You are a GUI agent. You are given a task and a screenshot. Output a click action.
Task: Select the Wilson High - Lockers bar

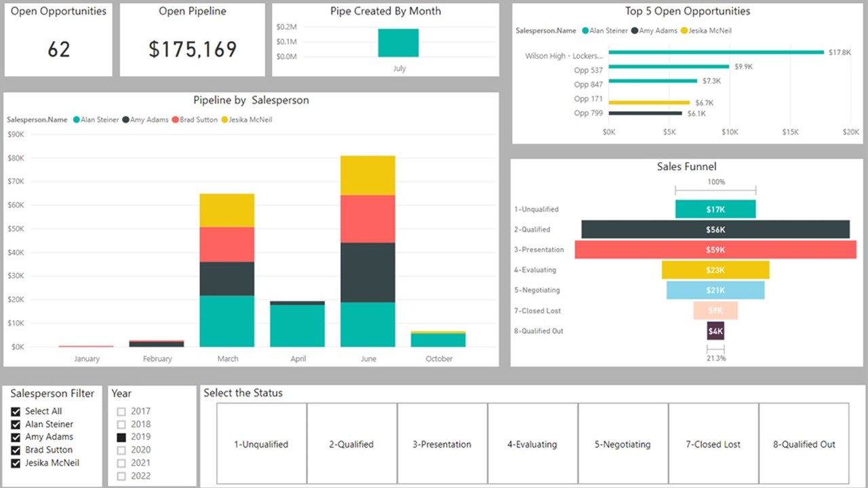pyautogui.click(x=716, y=52)
